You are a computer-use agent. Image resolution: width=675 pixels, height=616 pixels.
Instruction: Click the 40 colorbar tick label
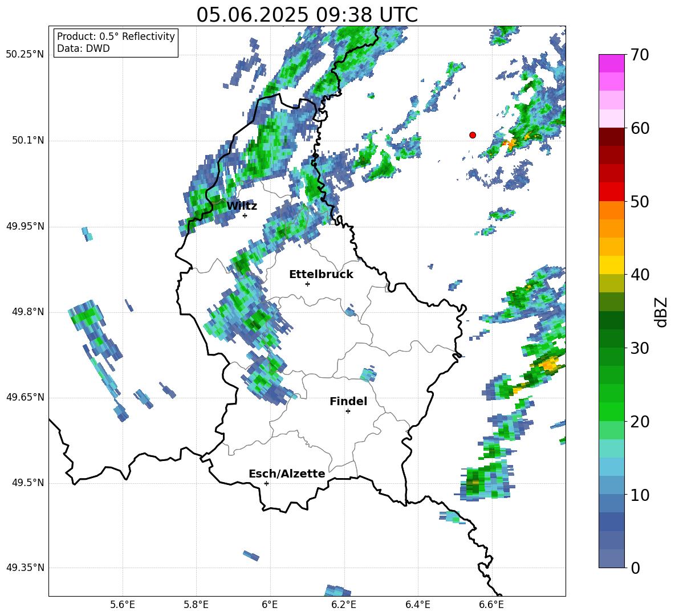(640, 275)
